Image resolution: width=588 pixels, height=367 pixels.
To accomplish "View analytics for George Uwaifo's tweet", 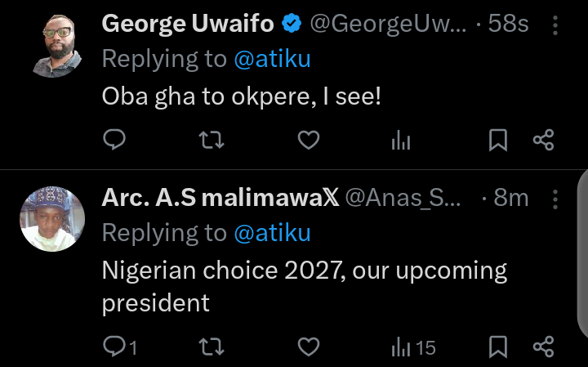I will tap(400, 141).
